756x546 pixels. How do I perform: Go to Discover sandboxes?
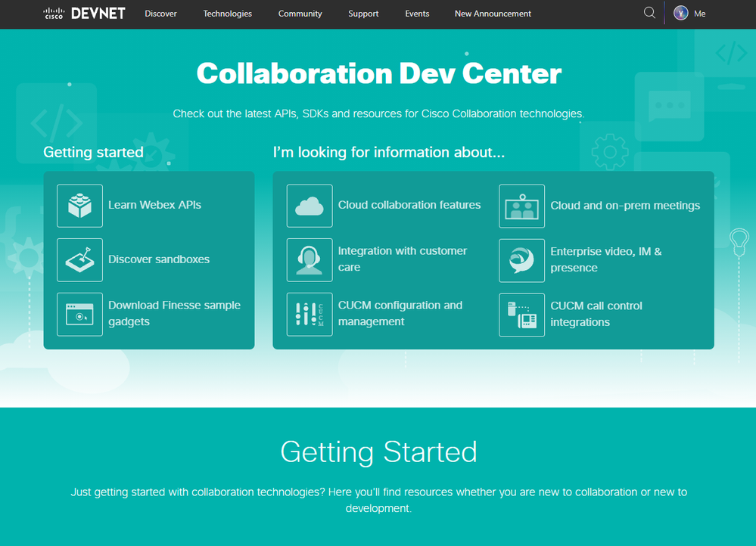click(159, 259)
